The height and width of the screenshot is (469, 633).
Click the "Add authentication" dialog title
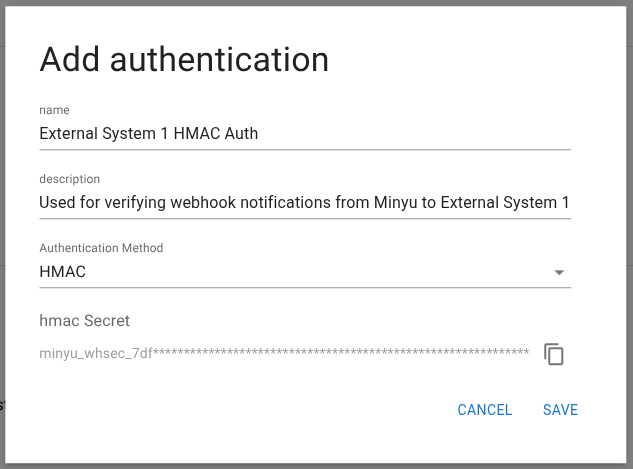(184, 60)
